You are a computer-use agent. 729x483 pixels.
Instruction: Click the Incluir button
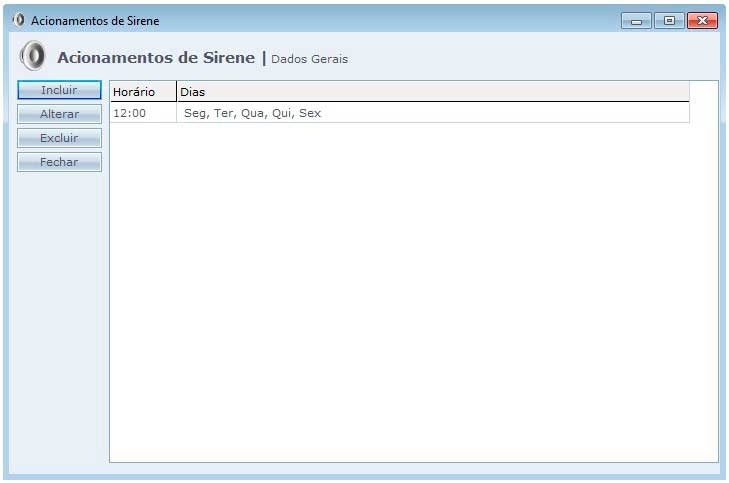[59, 90]
